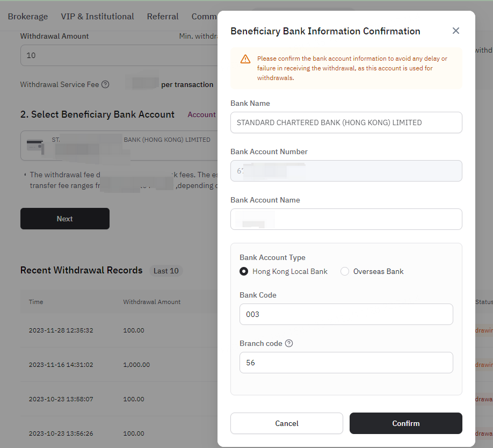This screenshot has width=493, height=448.
Task: Click the Next button
Action: 65,219
